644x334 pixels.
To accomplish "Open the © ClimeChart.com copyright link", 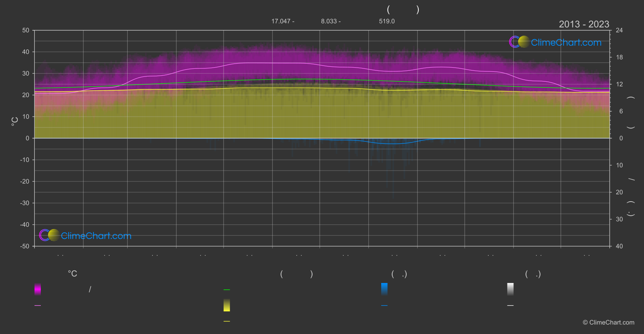I will 608,323.
